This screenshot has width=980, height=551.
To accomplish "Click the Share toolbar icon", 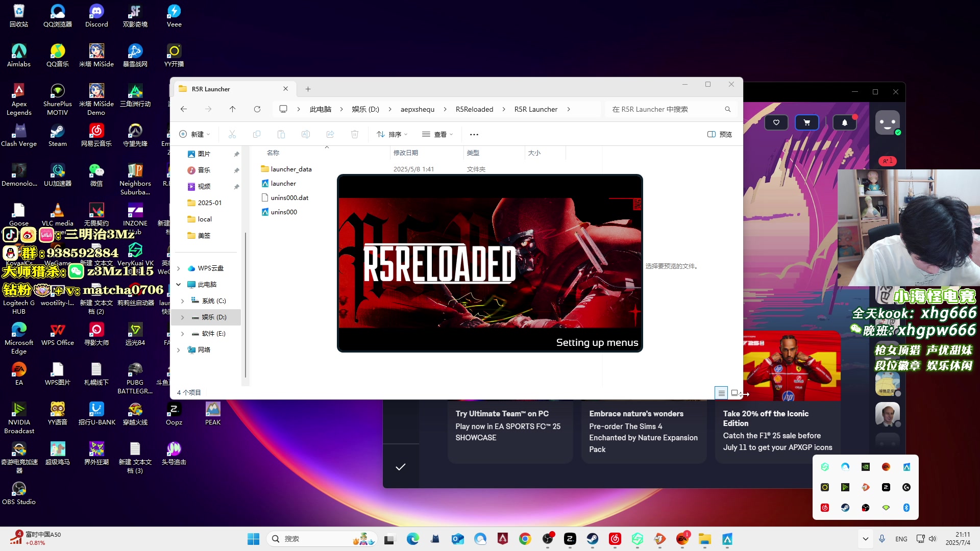I will tap(330, 134).
